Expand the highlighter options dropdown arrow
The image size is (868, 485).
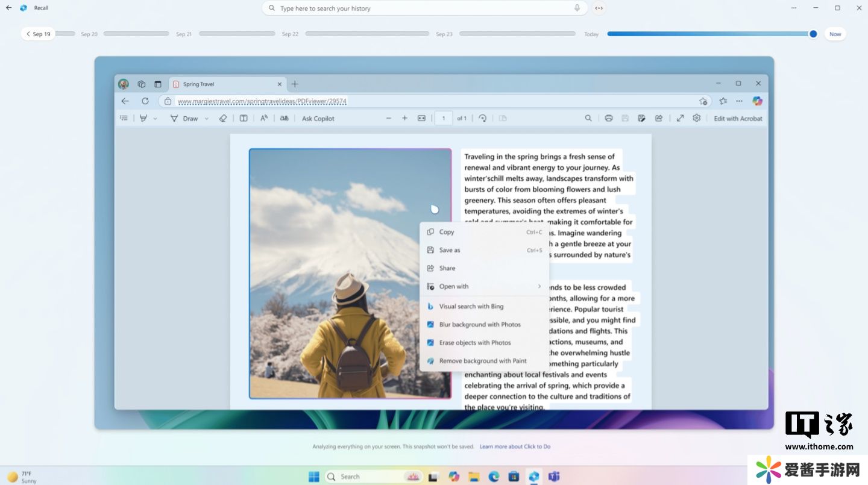pos(155,119)
